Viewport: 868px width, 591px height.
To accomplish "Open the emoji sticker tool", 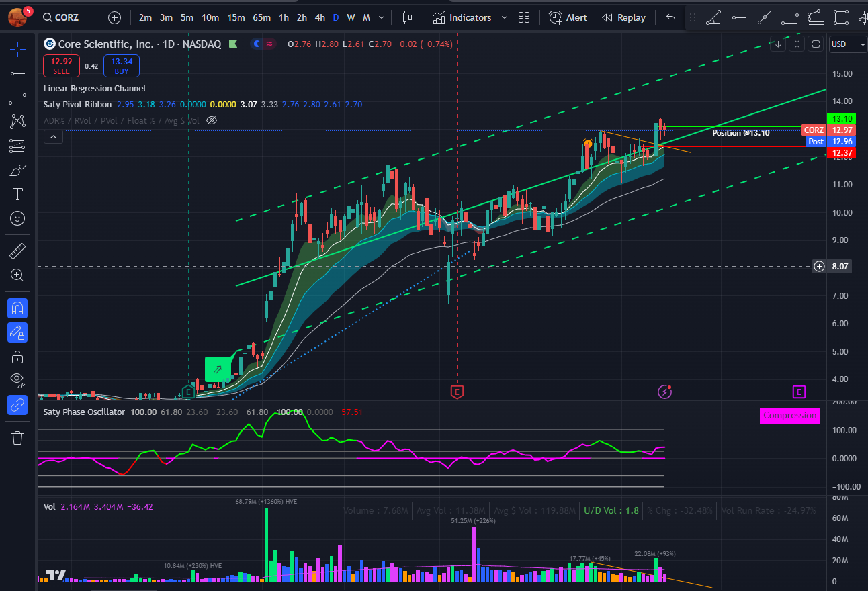I will [17, 218].
